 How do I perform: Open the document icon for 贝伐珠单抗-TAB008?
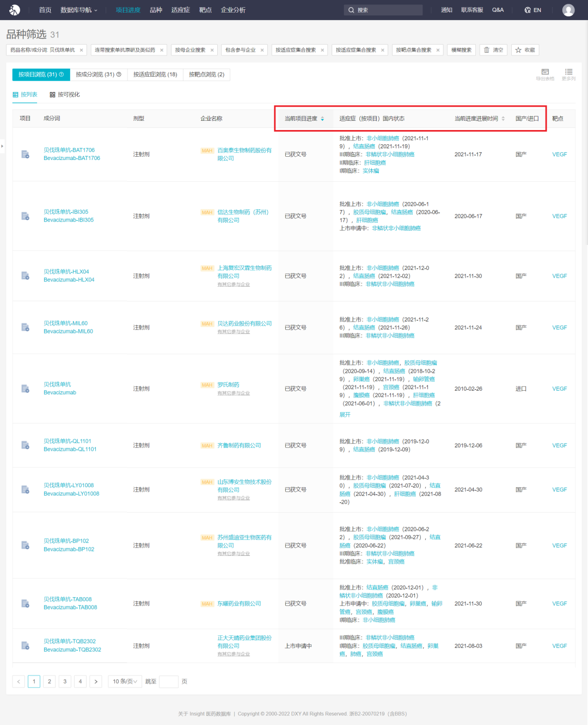point(25,604)
